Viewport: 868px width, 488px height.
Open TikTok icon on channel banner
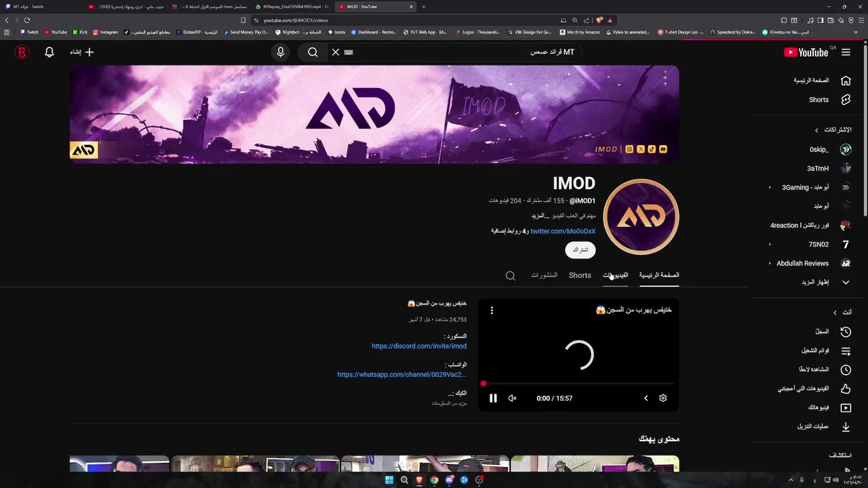652,149
